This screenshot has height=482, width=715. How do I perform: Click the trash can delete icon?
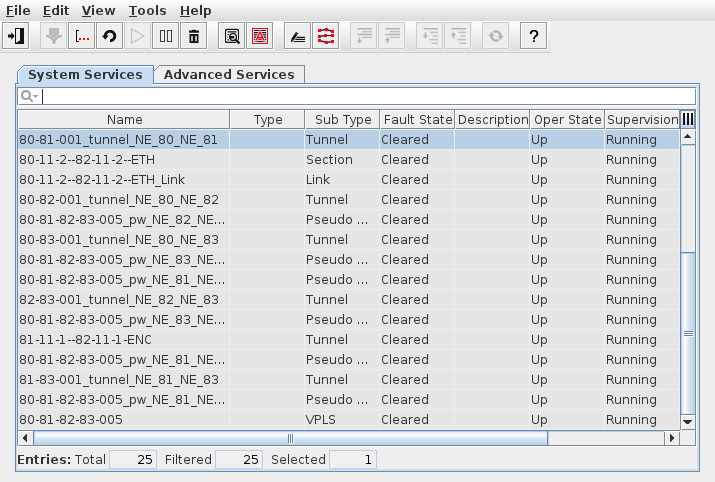click(194, 37)
